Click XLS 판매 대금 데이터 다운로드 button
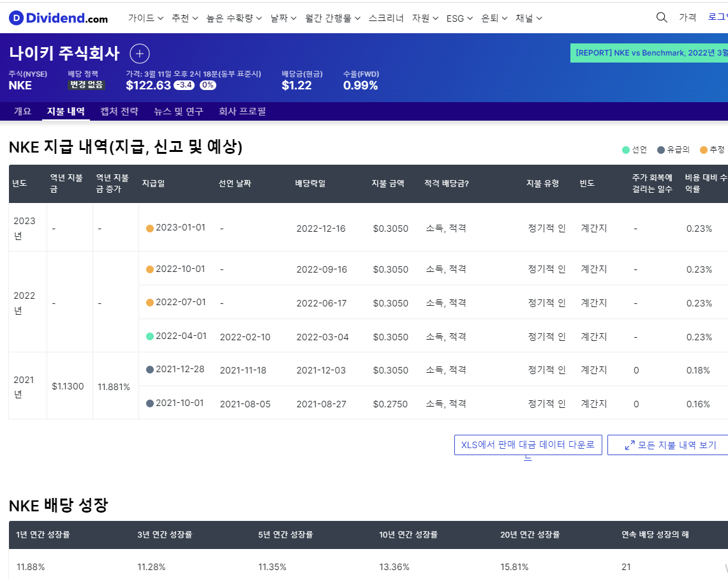The width and height of the screenshot is (728, 579). [x=528, y=445]
